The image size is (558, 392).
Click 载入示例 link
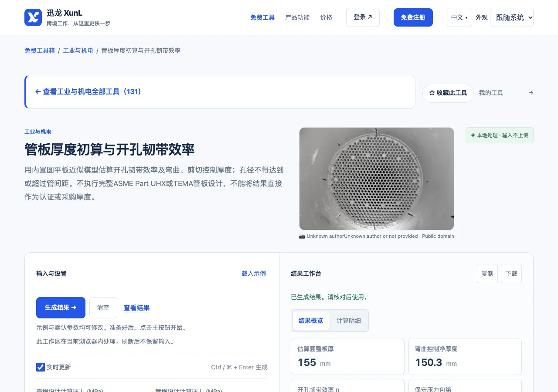(254, 274)
